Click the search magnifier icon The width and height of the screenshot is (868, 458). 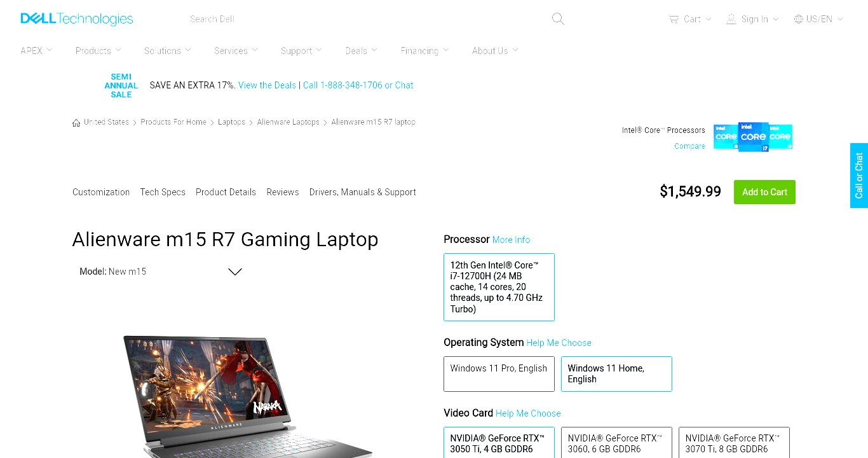tap(558, 19)
